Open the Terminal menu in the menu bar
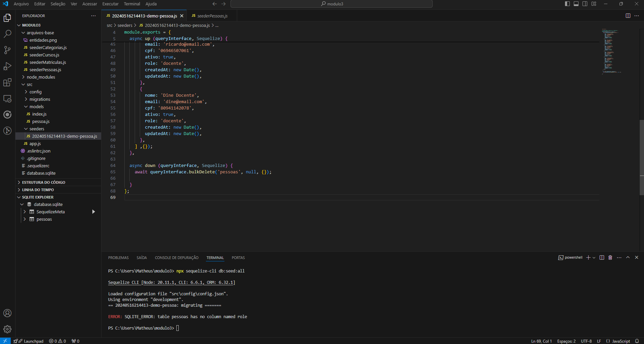Image resolution: width=644 pixels, height=344 pixels. pos(132,4)
